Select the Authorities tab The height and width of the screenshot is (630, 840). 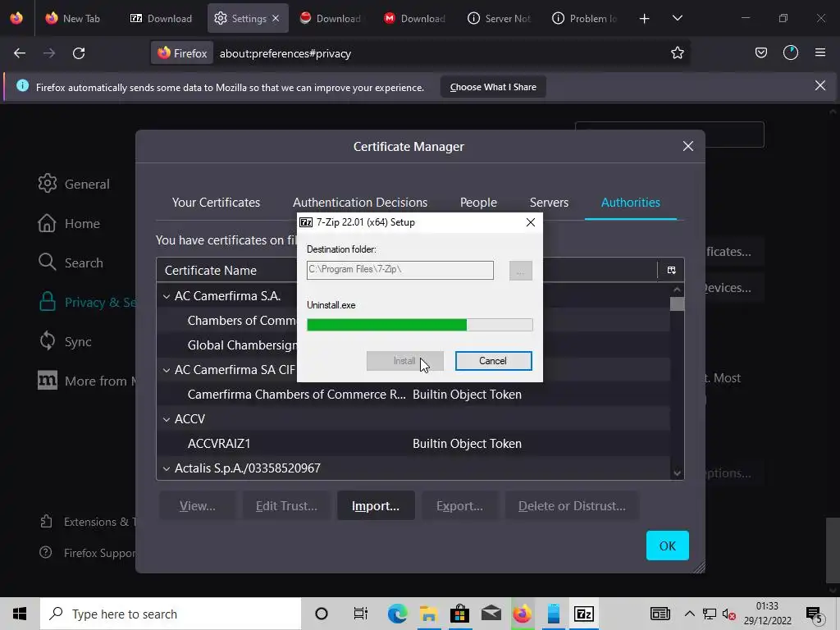(x=631, y=203)
